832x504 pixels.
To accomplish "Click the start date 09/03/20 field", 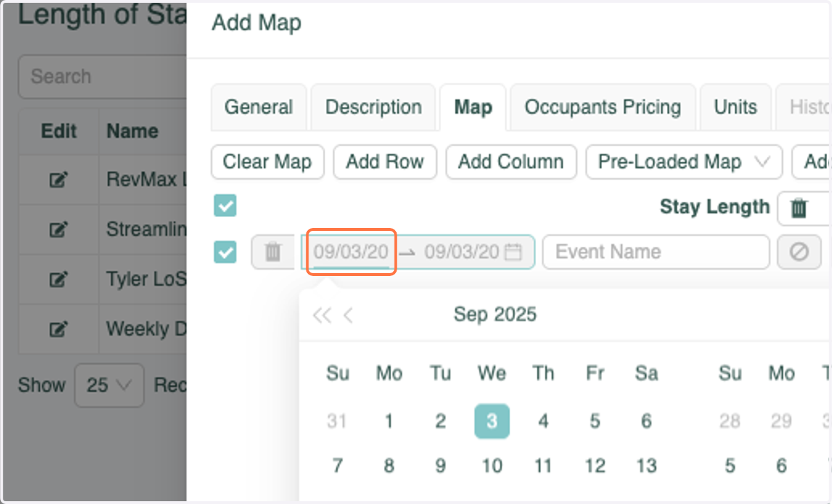I will 351,252.
